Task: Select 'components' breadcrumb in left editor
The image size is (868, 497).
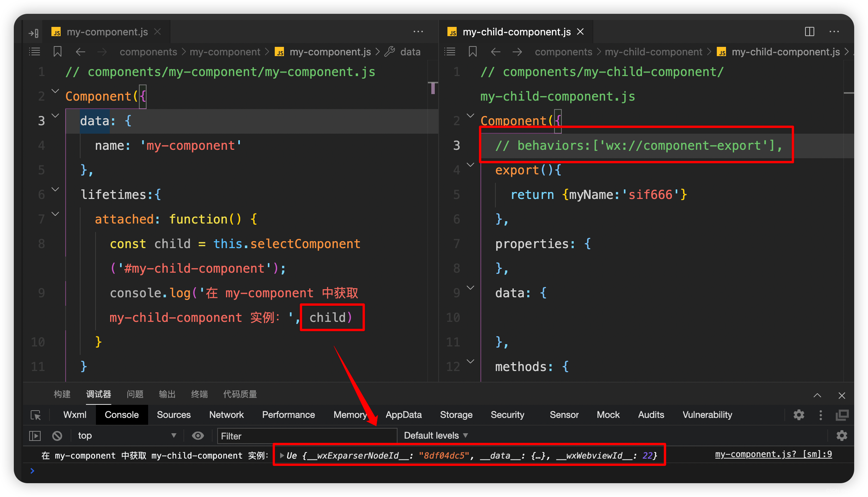Action: click(x=148, y=52)
